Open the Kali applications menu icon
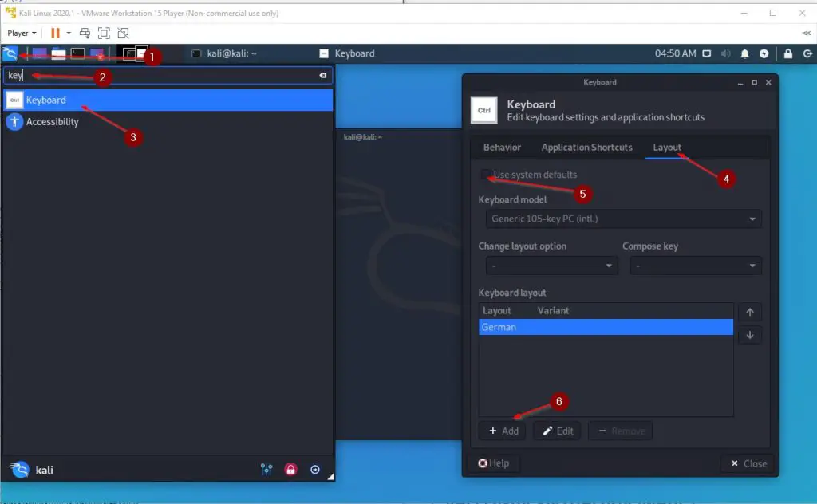The height and width of the screenshot is (504, 817). pos(10,53)
